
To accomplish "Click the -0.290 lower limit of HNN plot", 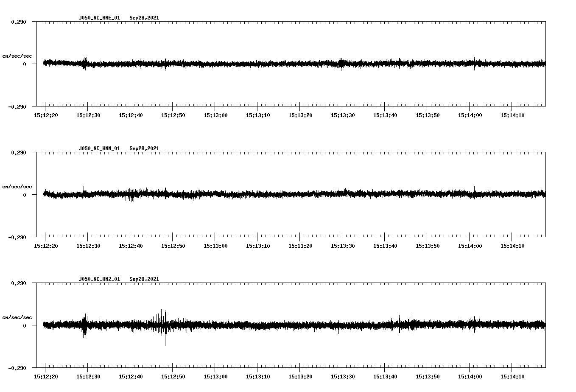I will 17,238.
